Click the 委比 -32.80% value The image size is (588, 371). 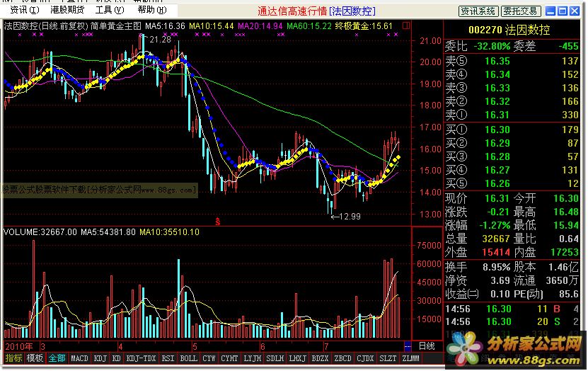click(492, 47)
